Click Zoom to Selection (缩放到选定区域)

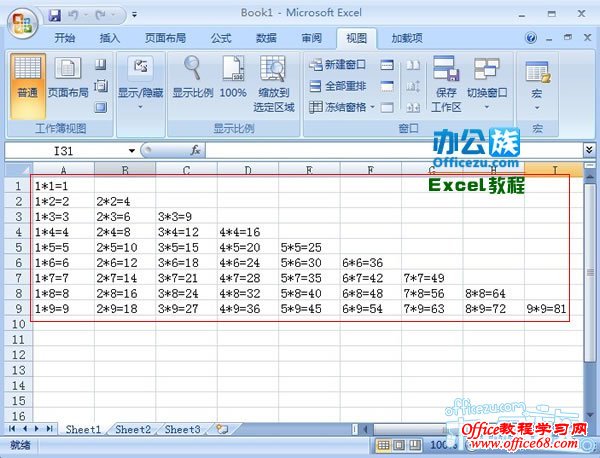click(274, 84)
